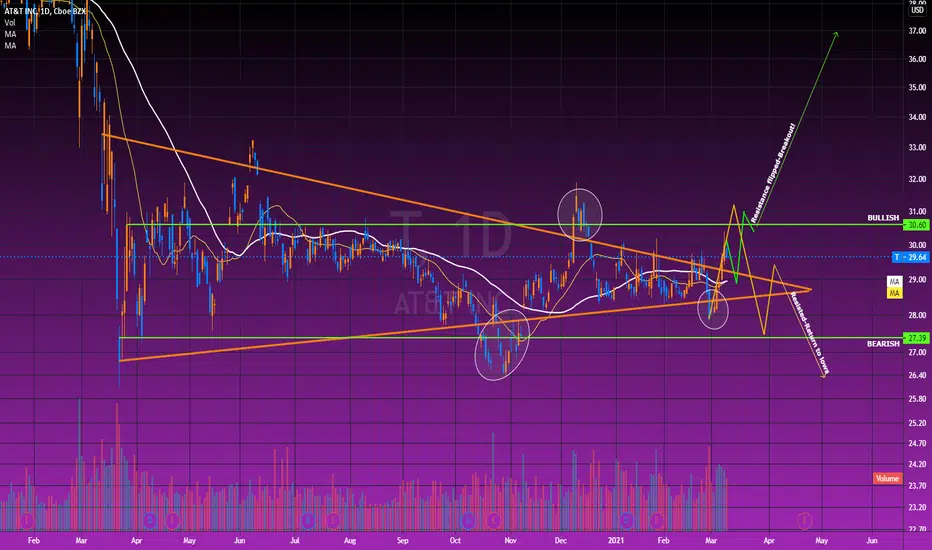This screenshot has height=550, width=932.
Task: Open the earnings marker just before May 2020
Action: point(173,521)
